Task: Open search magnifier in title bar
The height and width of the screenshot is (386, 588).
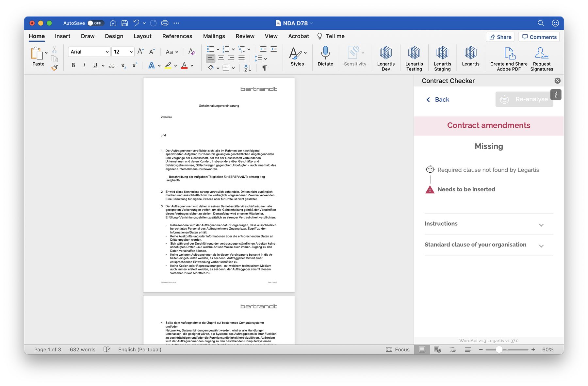Action: 541,23
